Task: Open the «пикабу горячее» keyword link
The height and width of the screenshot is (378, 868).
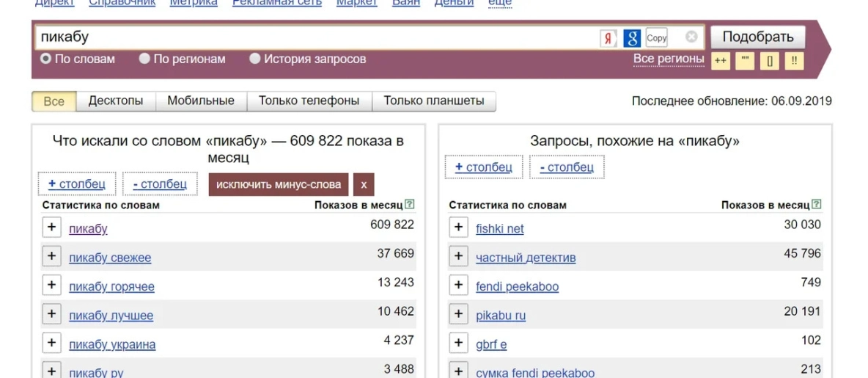Action: (x=111, y=287)
